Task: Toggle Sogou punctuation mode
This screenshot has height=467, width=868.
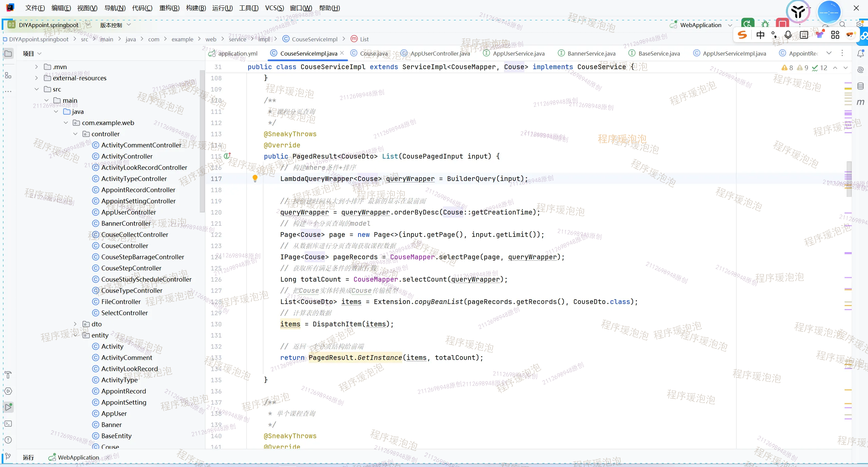Action: click(x=774, y=35)
